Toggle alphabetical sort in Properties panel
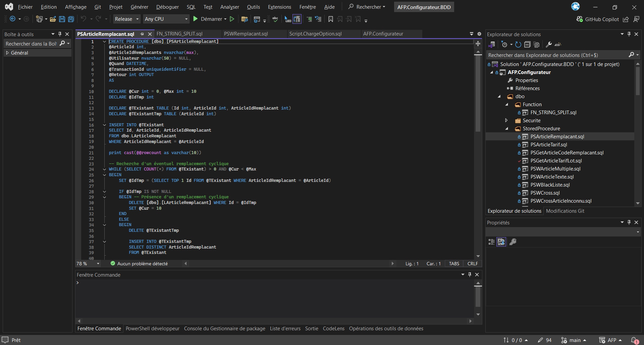 (x=501, y=242)
